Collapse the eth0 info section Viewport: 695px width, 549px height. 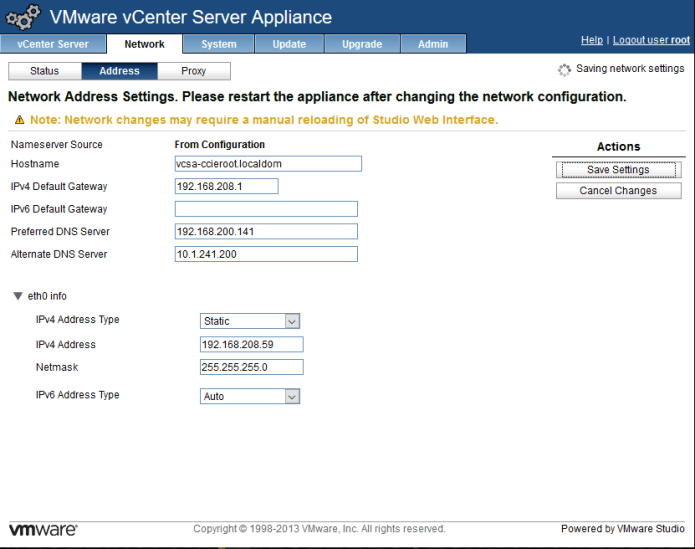click(19, 296)
